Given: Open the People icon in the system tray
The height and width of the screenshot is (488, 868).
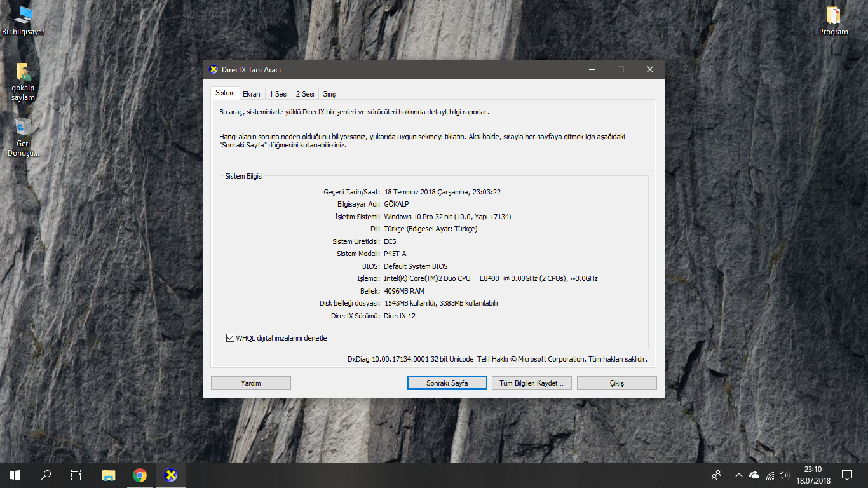Looking at the screenshot, I should click(x=716, y=475).
